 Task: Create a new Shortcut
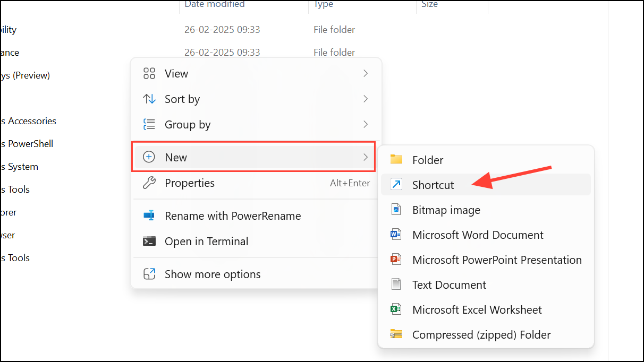click(486, 185)
